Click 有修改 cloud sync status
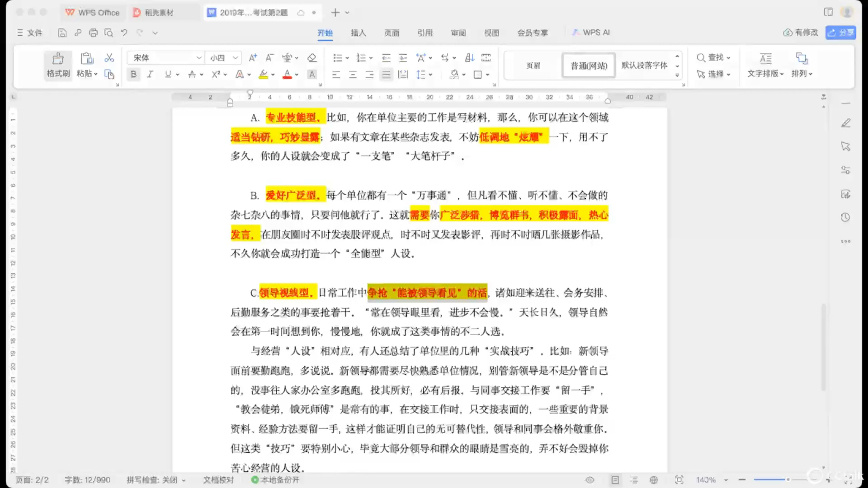 pyautogui.click(x=801, y=33)
